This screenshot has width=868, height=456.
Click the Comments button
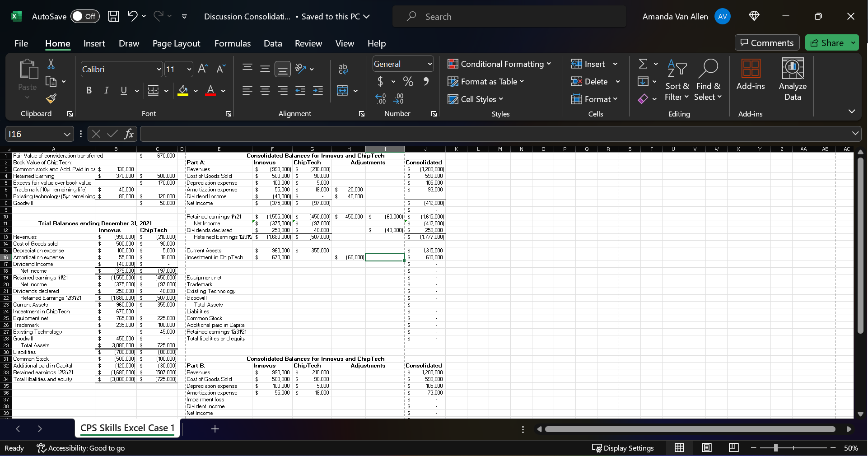(767, 43)
